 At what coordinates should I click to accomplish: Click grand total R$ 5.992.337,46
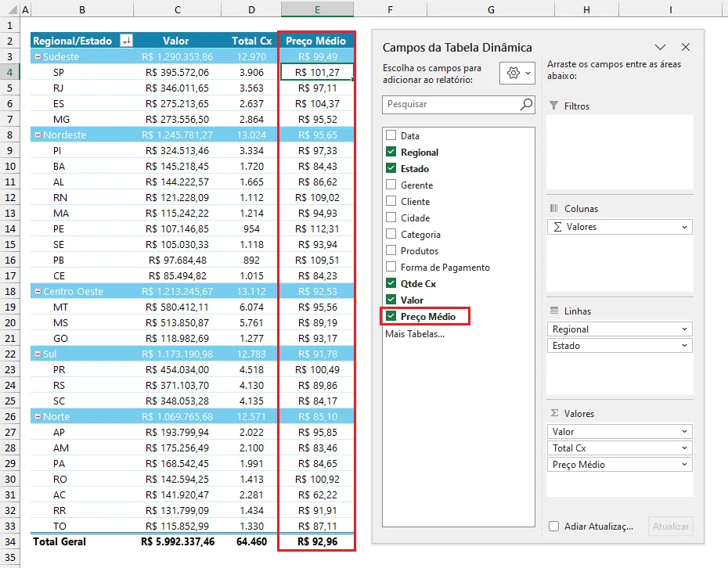(178, 542)
